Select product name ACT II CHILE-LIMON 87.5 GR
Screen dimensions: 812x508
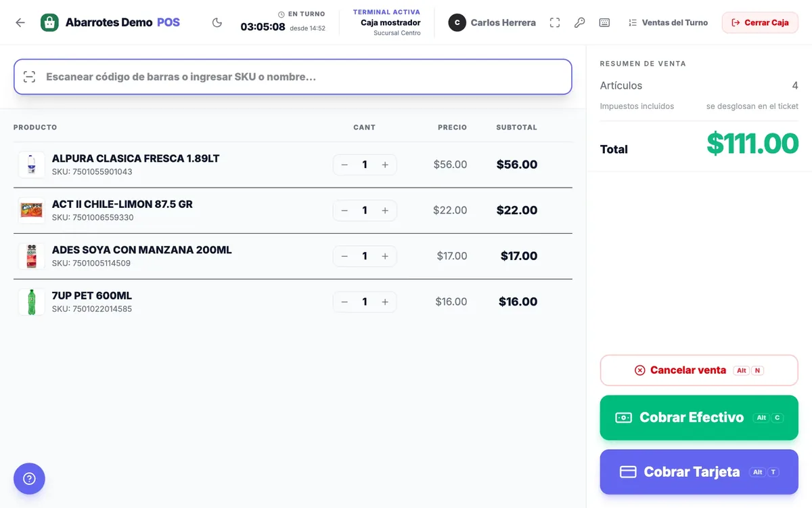tap(122, 205)
